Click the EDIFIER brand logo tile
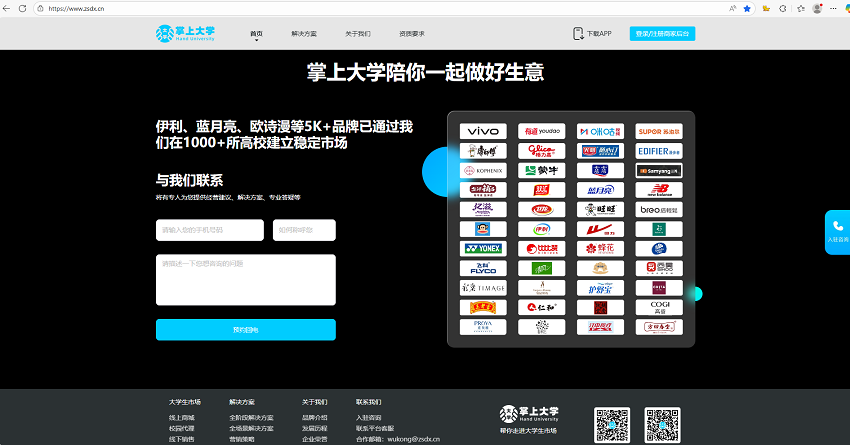Screen dimensions: 850x445 (659, 151)
